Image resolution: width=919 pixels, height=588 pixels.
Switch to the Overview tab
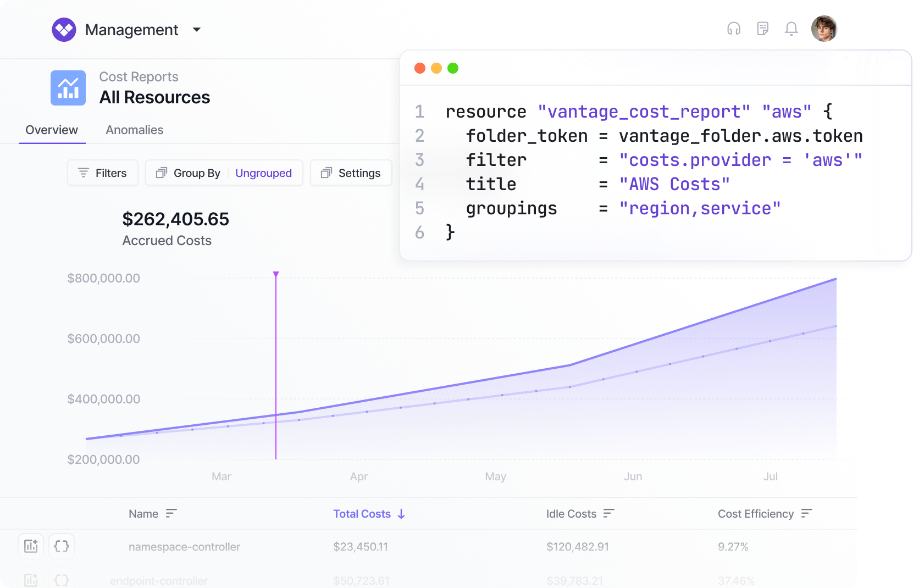[x=52, y=130]
